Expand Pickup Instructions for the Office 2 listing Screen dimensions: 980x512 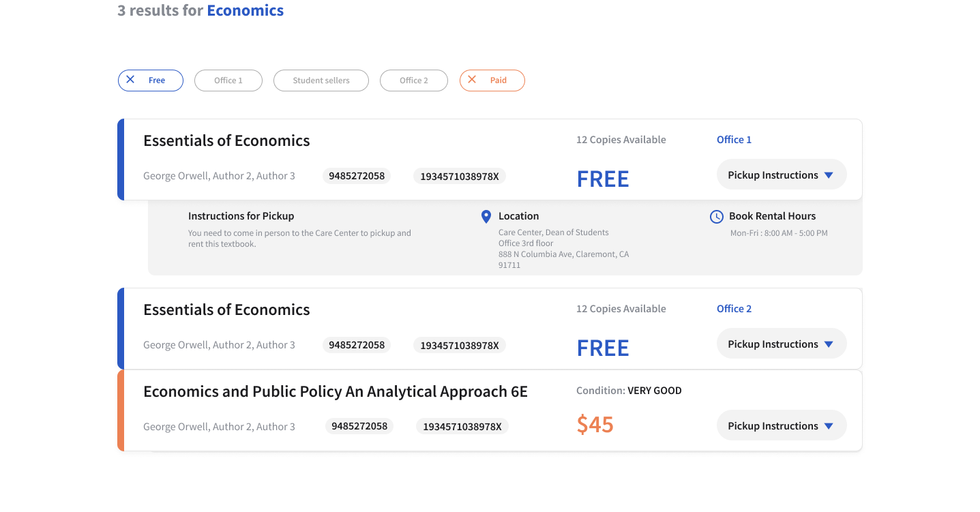click(782, 344)
